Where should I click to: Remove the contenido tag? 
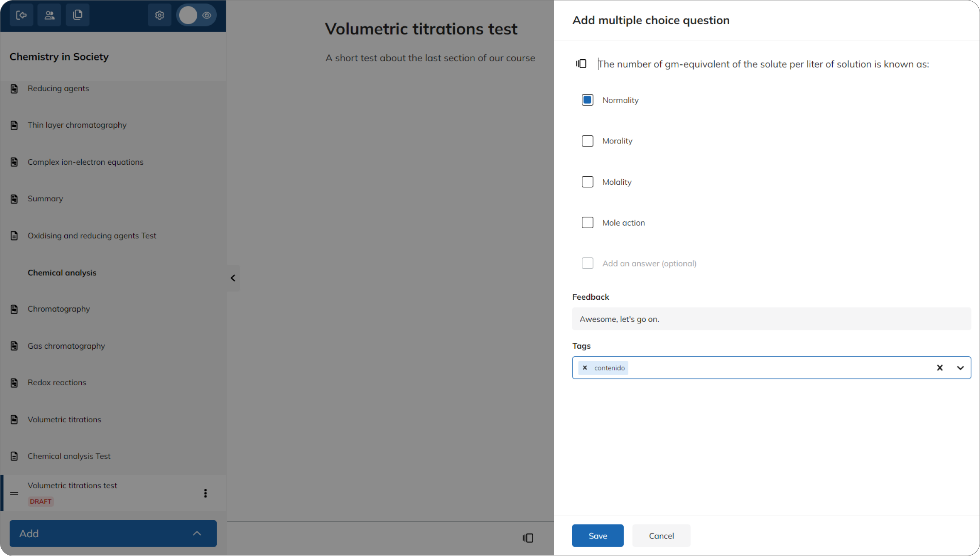tap(585, 368)
